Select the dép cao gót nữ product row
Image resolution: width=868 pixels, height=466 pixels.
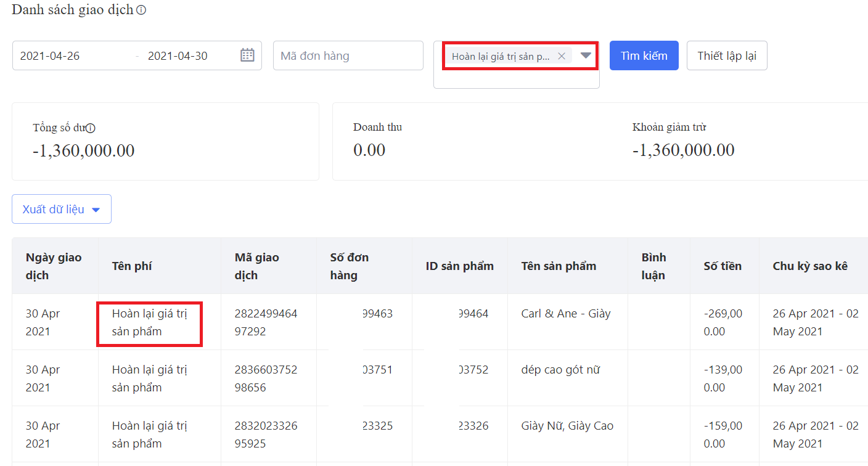[x=560, y=370]
